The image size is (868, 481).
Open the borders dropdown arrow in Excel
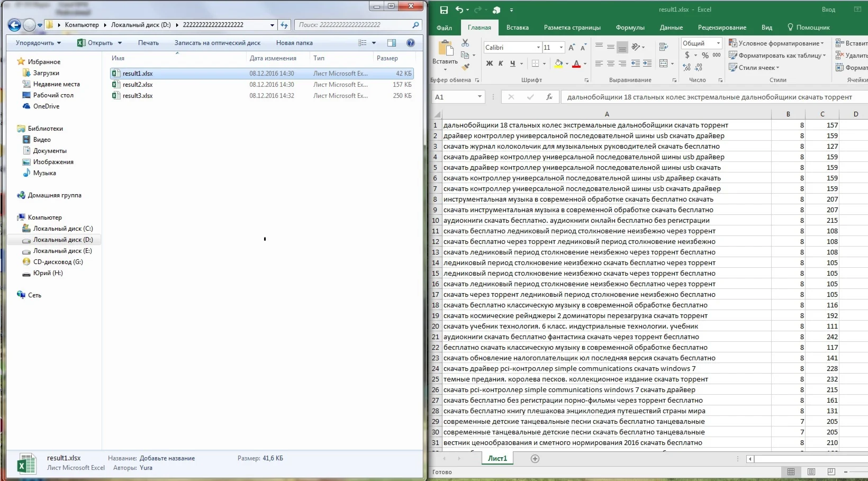coord(544,63)
